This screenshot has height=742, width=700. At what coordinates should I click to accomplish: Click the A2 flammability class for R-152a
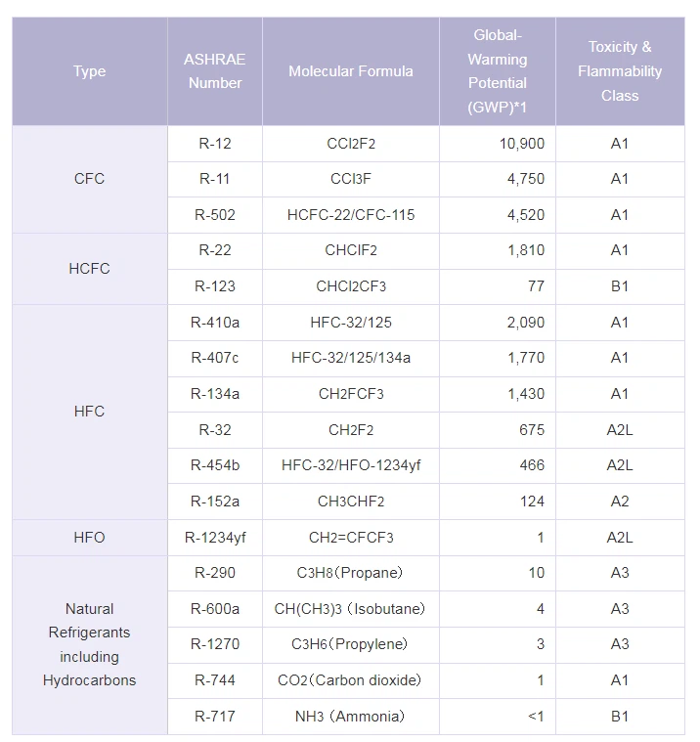click(x=619, y=502)
